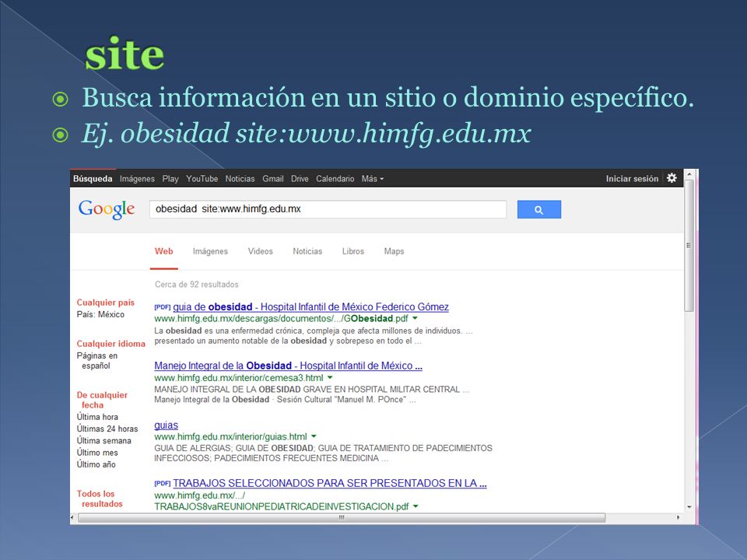
Task: Filter results by Último año
Action: point(96,464)
